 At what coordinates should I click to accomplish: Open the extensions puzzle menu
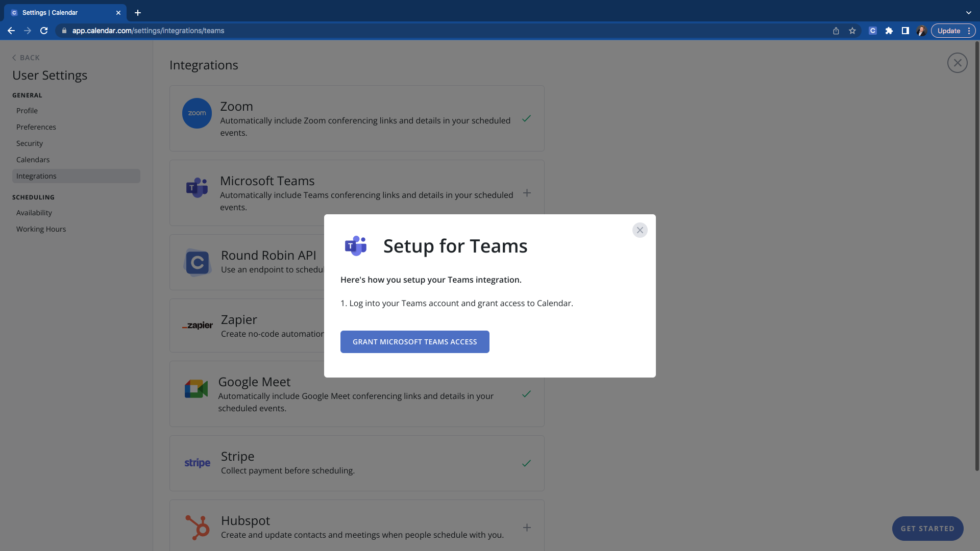889,31
